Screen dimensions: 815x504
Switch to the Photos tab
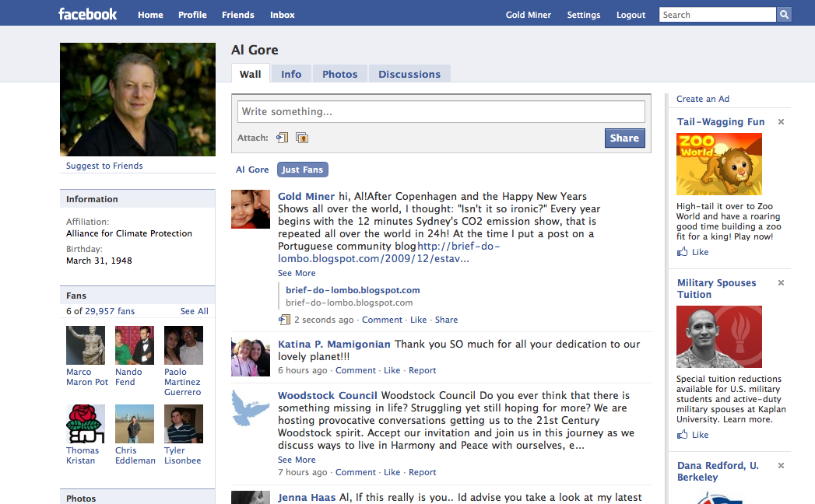[340, 74]
